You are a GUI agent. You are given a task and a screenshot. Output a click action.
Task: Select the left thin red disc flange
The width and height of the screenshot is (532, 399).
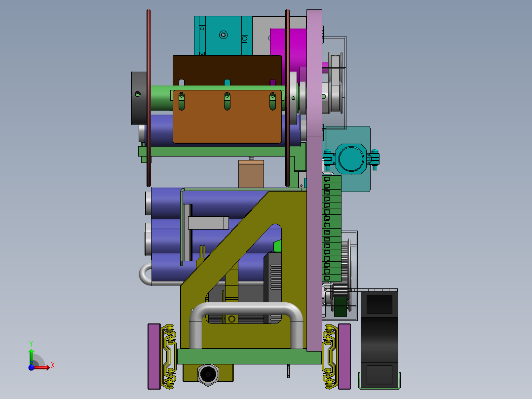point(149,98)
